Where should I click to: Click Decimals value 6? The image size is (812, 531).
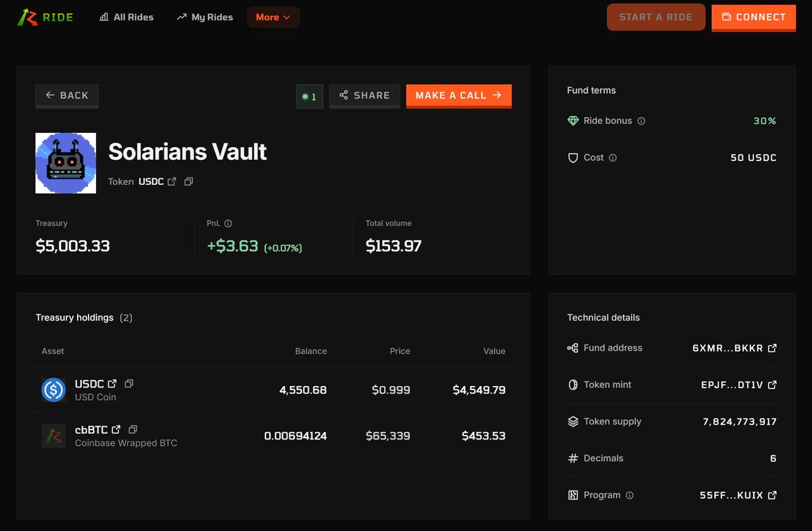(773, 459)
